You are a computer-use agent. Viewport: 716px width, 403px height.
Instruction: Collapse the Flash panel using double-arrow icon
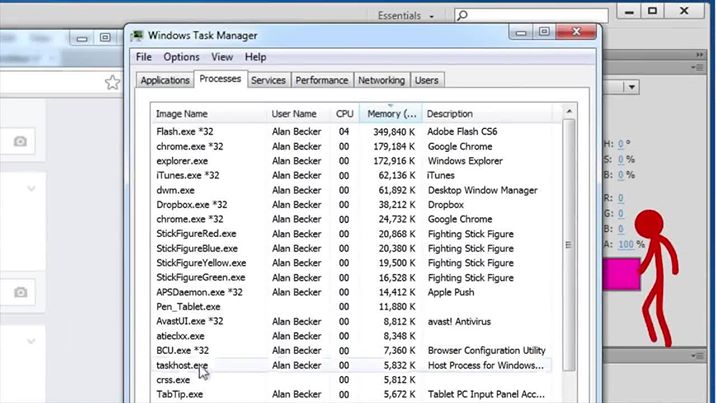[700, 54]
